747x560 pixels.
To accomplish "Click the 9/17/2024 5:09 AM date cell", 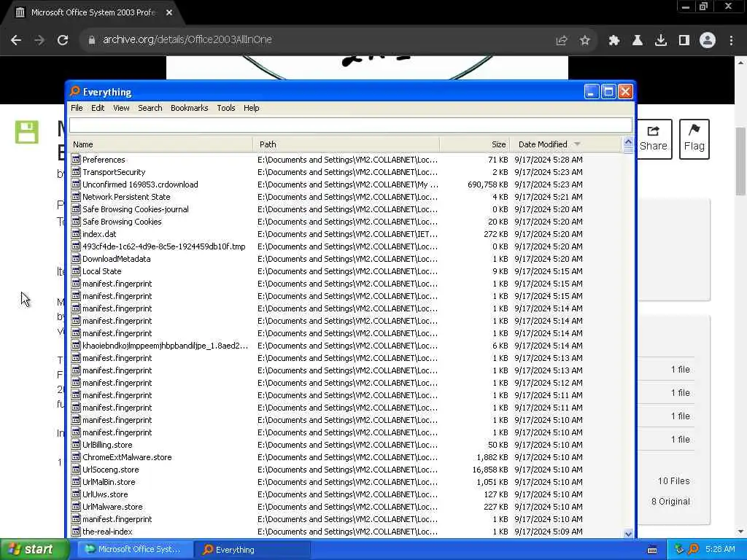I will pos(549,532).
